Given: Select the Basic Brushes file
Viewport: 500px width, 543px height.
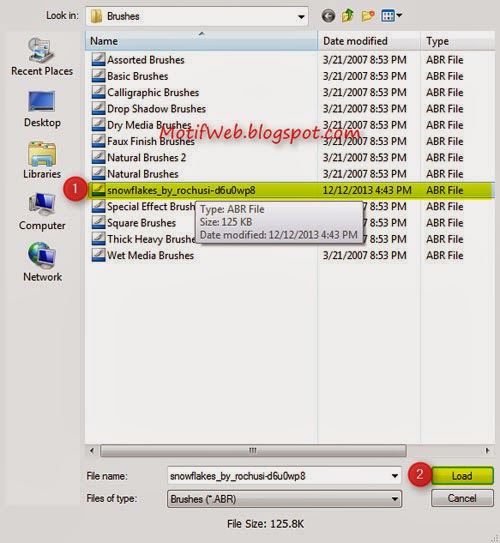Looking at the screenshot, I should click(138, 76).
